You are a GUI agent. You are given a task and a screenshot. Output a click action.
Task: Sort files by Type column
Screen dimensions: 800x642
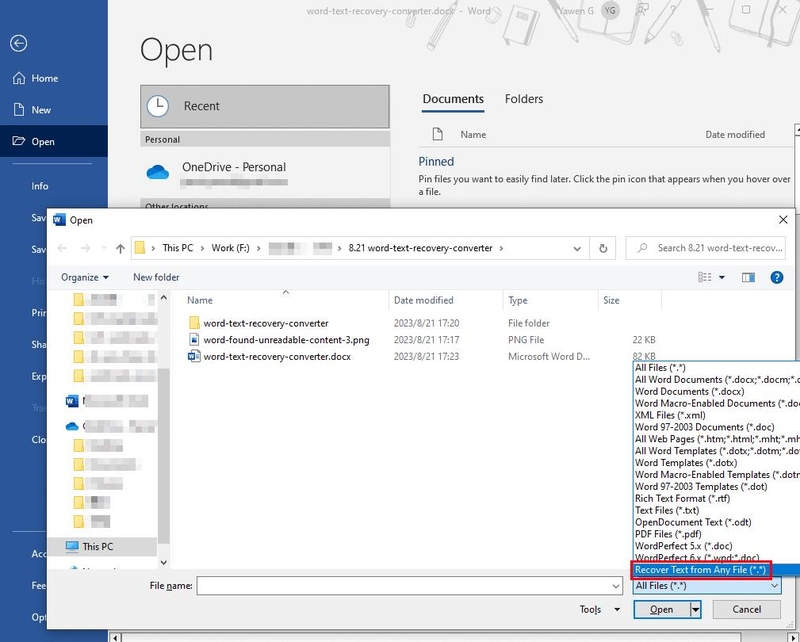[517, 300]
